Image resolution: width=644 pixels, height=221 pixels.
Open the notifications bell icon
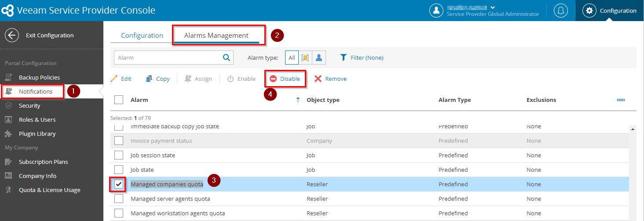560,11
